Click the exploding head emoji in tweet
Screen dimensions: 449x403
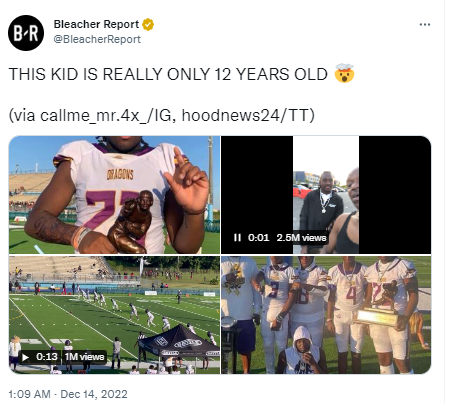pyautogui.click(x=344, y=74)
